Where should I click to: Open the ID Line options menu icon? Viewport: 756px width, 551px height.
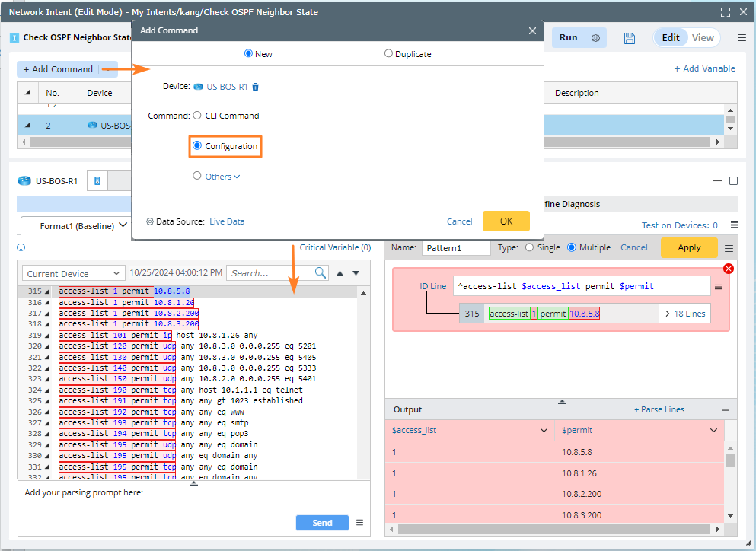[719, 287]
